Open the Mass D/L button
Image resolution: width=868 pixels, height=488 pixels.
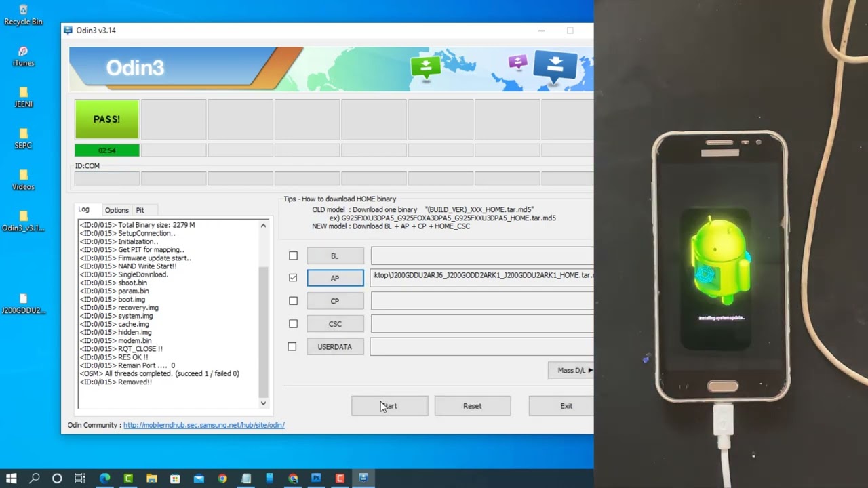[x=571, y=370]
